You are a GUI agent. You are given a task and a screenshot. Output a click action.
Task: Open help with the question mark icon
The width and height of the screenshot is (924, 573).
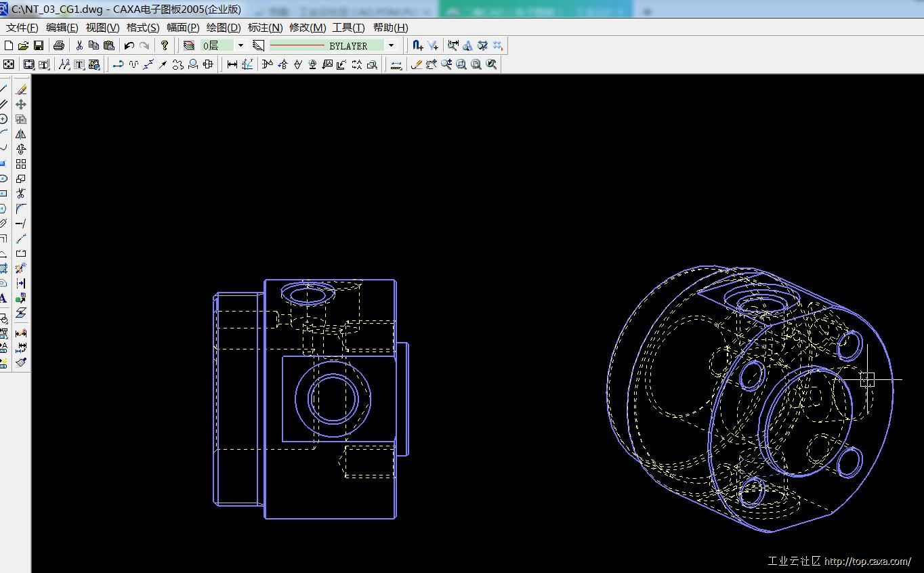164,45
